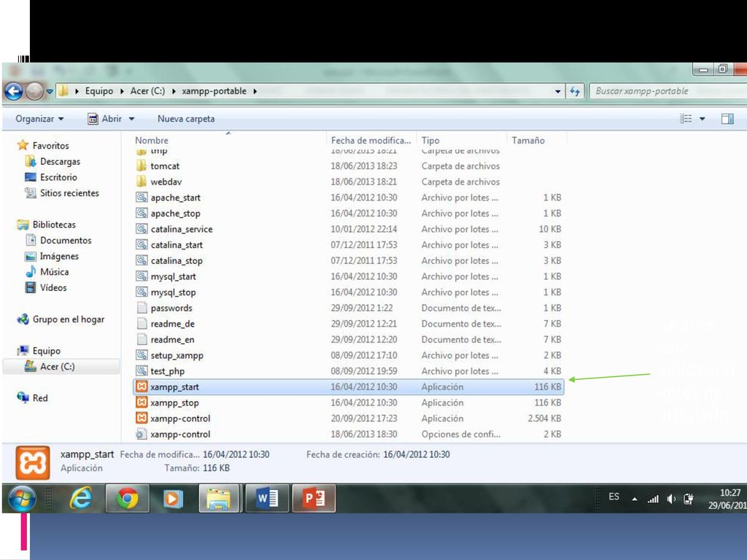Select the xampp-control configuration file icon
The height and width of the screenshot is (560, 747).
pos(142,434)
